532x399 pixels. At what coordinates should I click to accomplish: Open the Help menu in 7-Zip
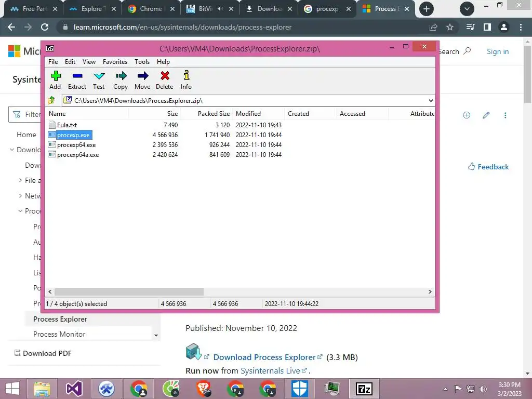coord(163,62)
